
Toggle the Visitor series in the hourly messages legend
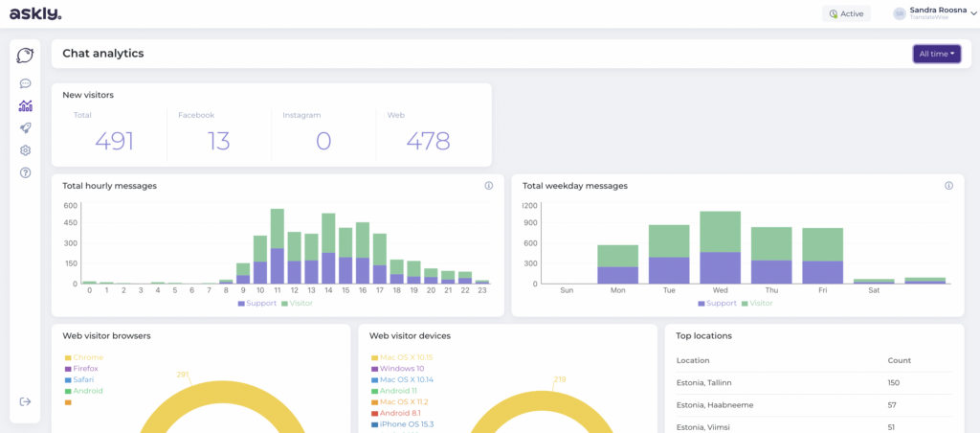click(297, 303)
